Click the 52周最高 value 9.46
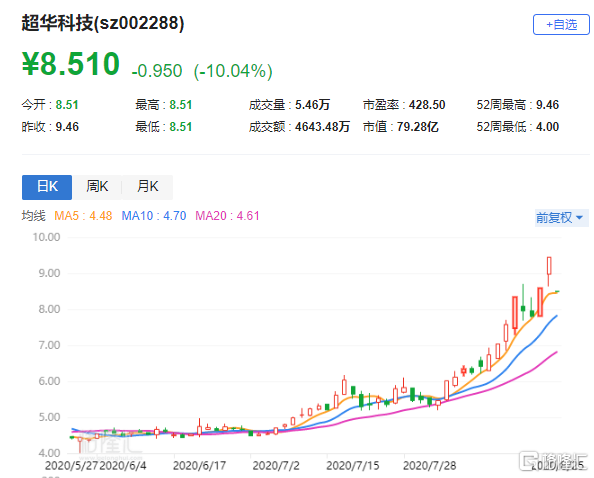594x478 pixels. pyautogui.click(x=547, y=105)
